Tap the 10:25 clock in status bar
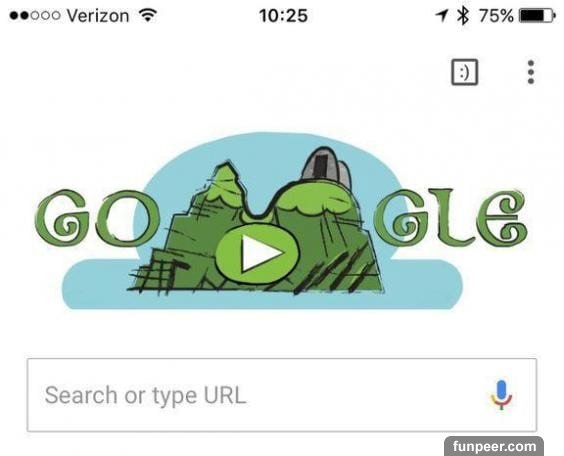564x456 pixels. click(283, 16)
